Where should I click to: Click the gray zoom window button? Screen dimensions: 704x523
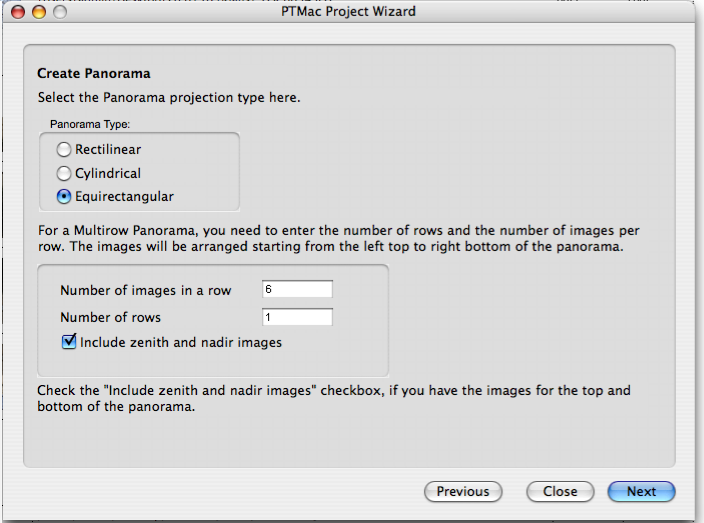click(x=60, y=12)
